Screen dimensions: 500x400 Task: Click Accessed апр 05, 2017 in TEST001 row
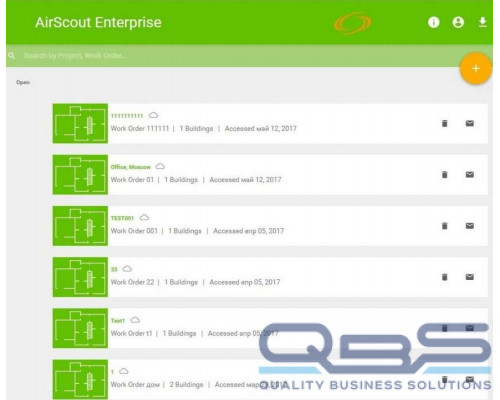(249, 231)
